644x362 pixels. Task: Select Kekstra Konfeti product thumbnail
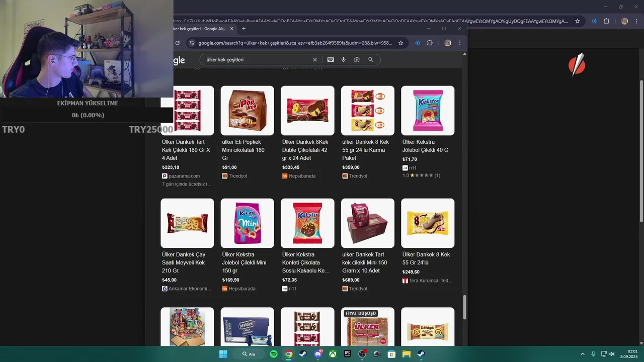307,223
